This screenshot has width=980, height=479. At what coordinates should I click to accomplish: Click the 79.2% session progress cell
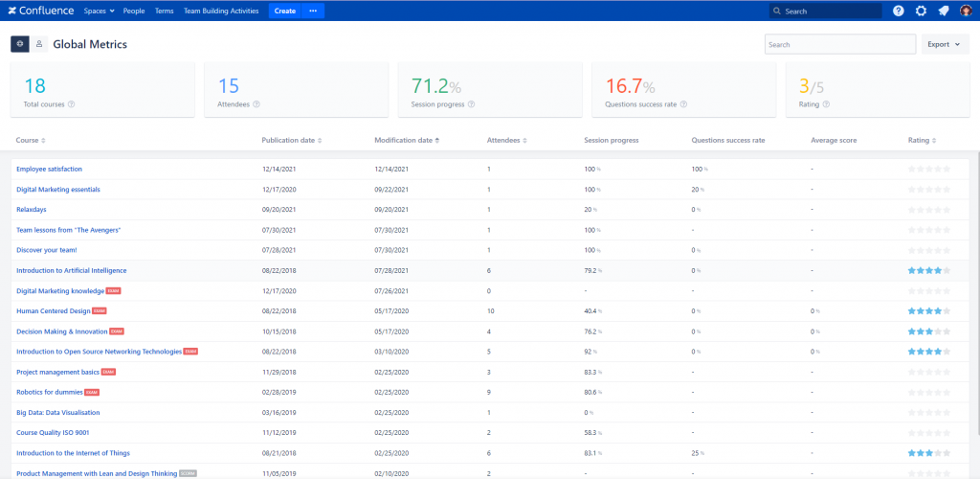click(x=593, y=271)
